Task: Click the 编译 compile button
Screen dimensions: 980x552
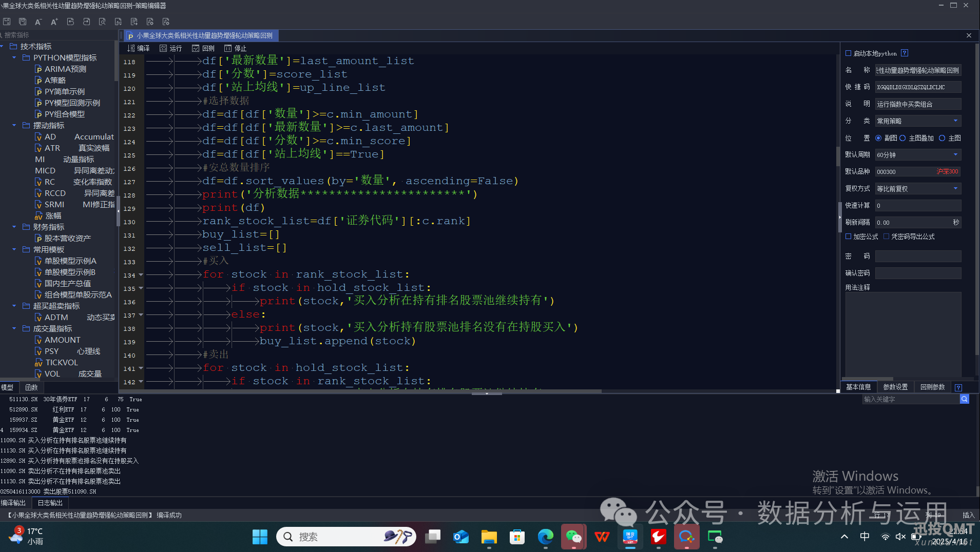Action: point(139,48)
